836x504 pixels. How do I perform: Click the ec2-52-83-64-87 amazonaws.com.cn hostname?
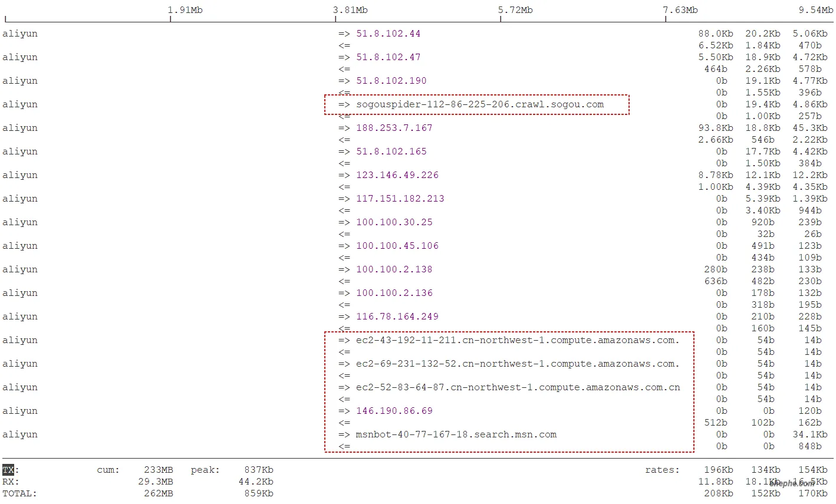tap(518, 387)
